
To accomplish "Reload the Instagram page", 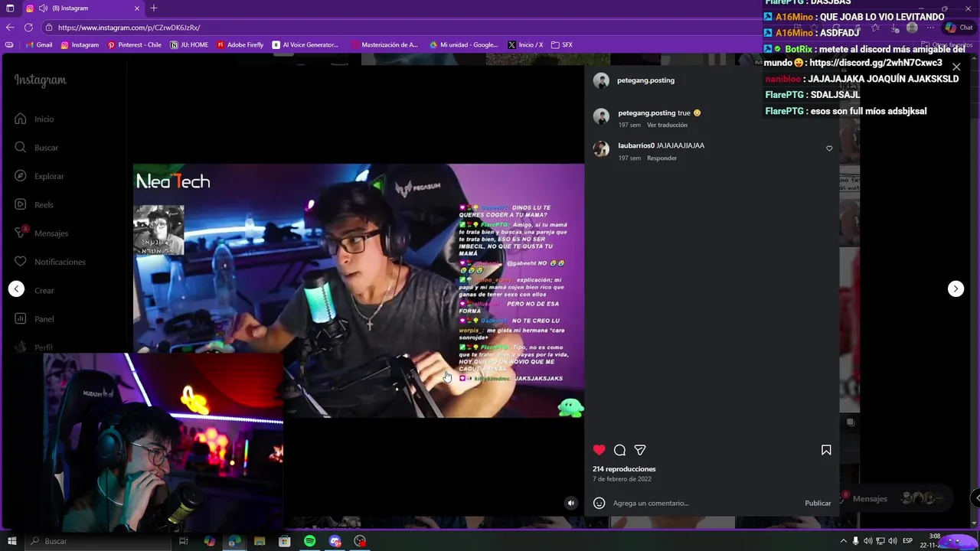I will [28, 28].
